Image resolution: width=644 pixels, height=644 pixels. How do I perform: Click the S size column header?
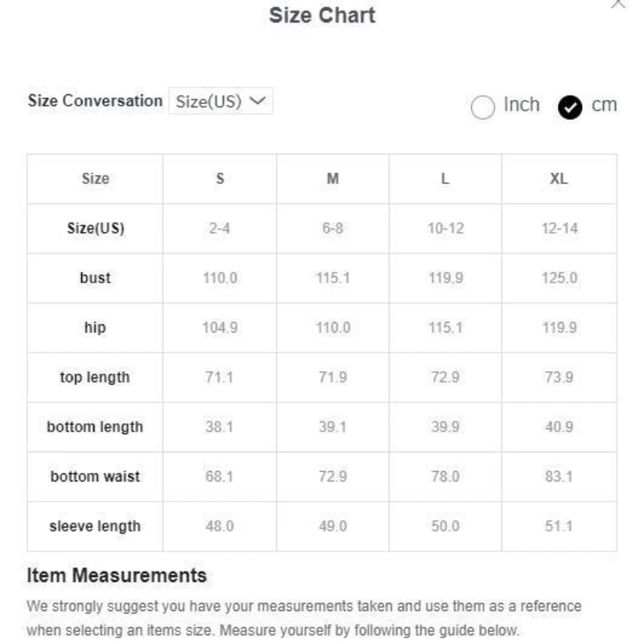pos(220,179)
